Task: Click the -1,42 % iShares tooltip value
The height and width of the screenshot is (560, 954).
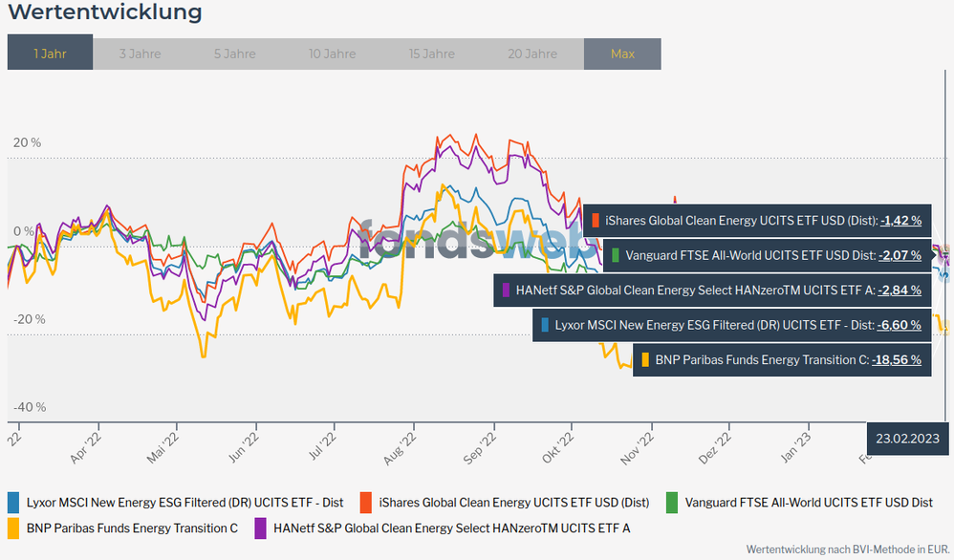Action: click(900, 220)
